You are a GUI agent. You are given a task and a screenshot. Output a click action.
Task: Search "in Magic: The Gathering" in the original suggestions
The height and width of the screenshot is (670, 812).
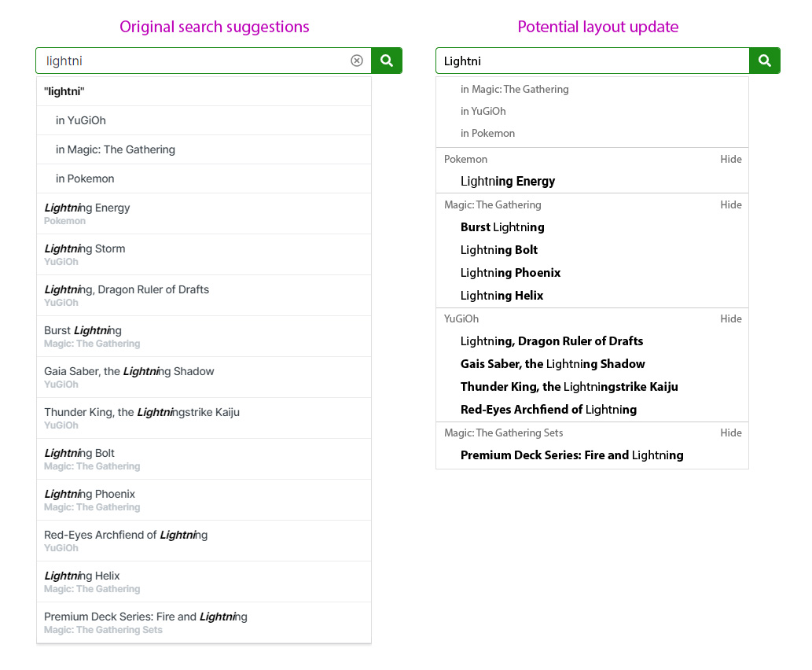204,149
